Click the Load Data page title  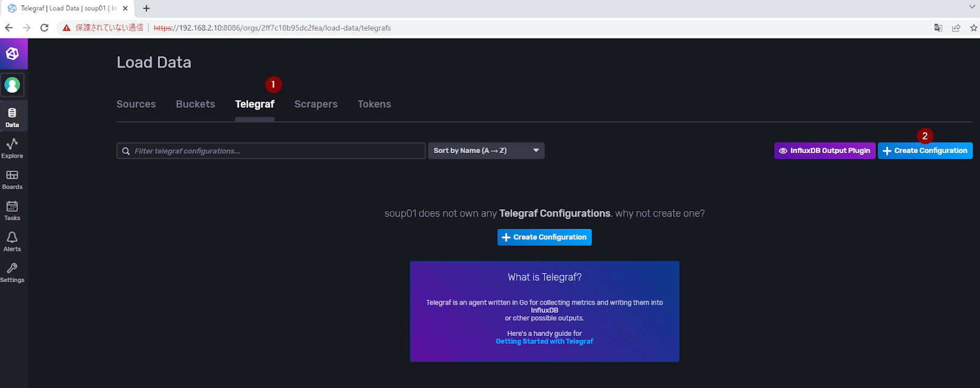pyautogui.click(x=154, y=62)
